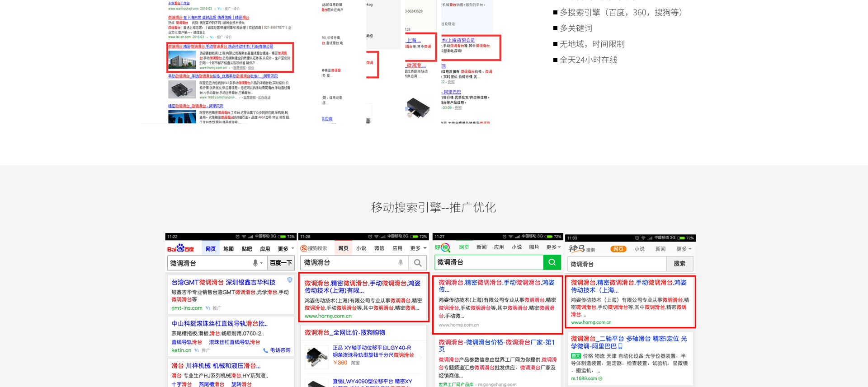
Task: Open the 中山科挺滚珠丝杠直线导轨滑台 result
Action: point(219,324)
